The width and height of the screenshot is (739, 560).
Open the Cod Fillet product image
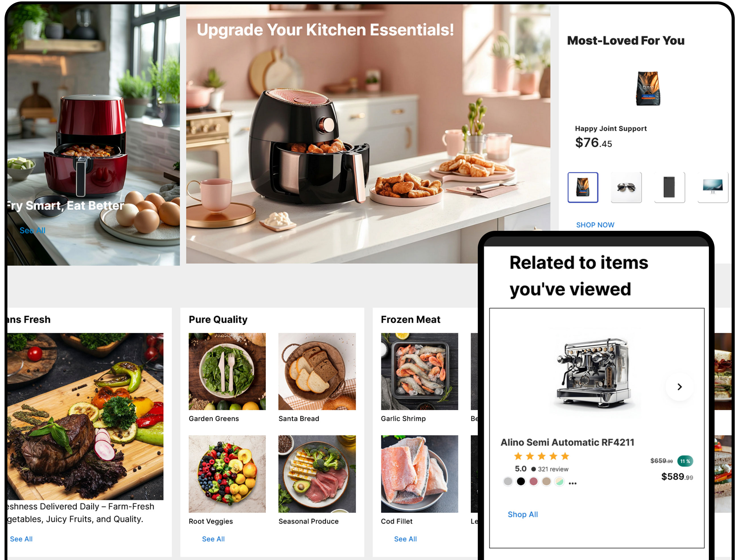pyautogui.click(x=420, y=474)
